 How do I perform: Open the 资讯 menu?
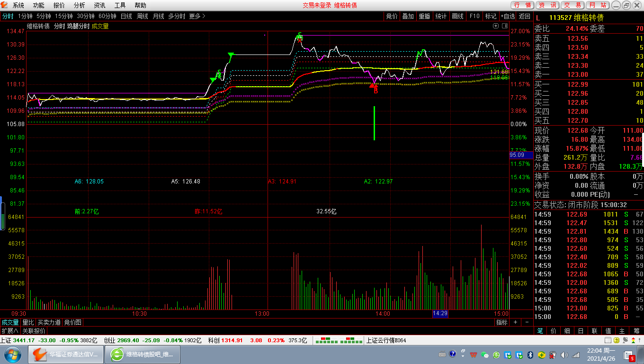[x=99, y=5]
